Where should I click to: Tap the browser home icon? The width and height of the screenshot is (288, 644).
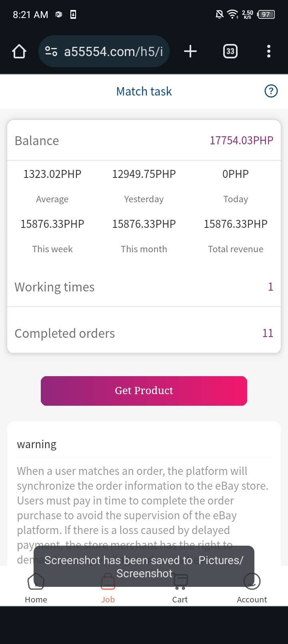pyautogui.click(x=19, y=52)
